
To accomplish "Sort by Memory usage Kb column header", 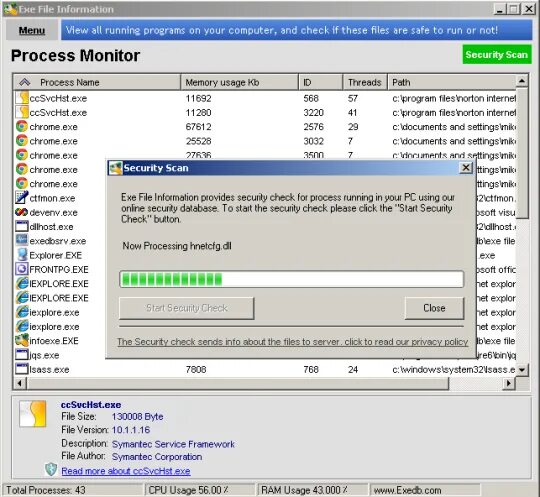I will pyautogui.click(x=239, y=82).
